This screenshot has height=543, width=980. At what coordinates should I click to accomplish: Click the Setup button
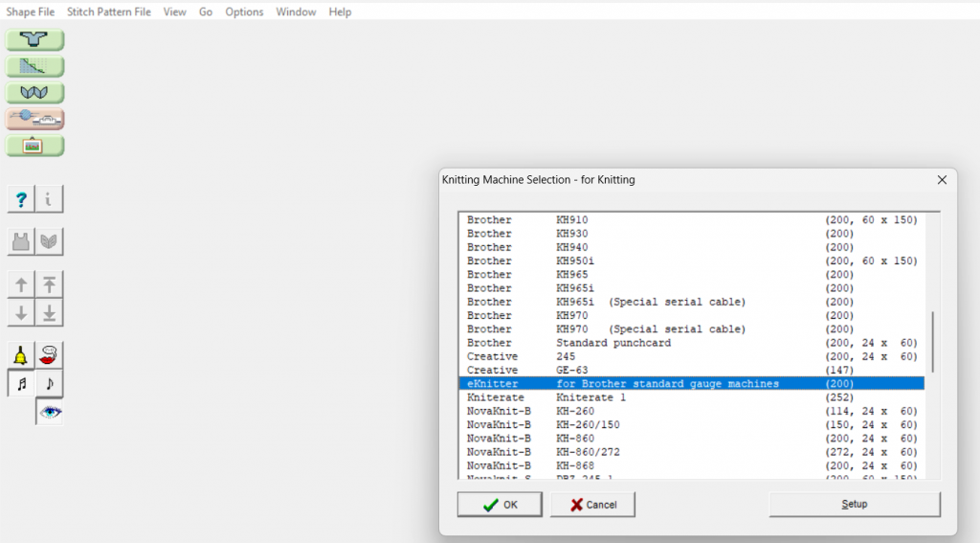[x=854, y=505]
